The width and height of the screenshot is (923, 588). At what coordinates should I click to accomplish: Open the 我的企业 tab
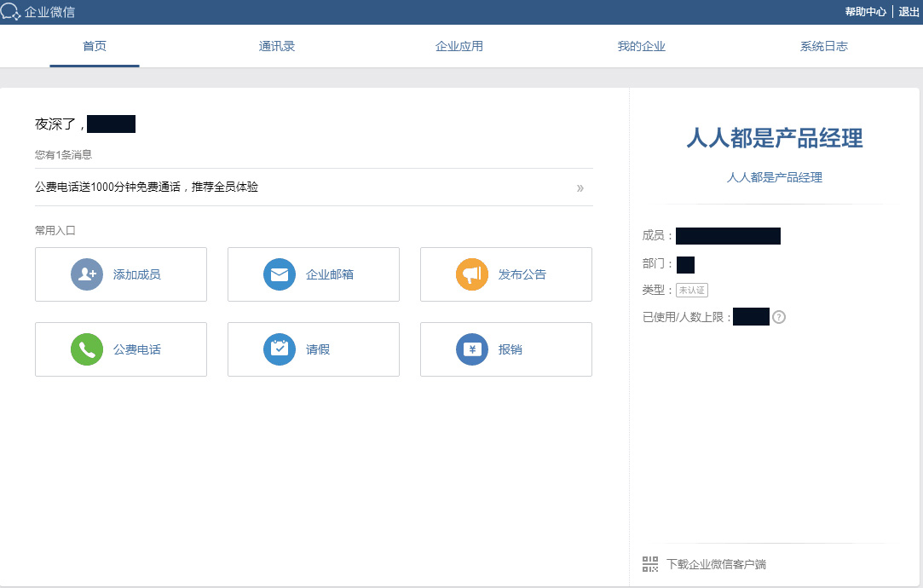tap(641, 46)
